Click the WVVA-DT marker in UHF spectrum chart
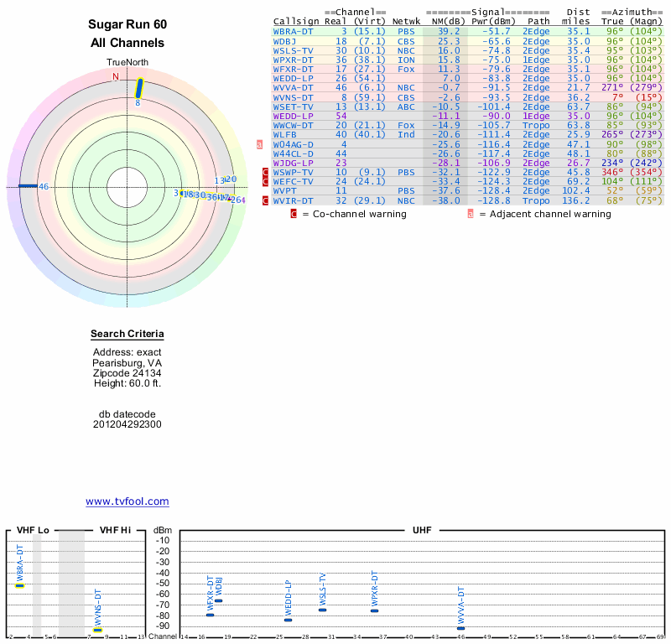This screenshot has width=671, height=644. point(460,628)
